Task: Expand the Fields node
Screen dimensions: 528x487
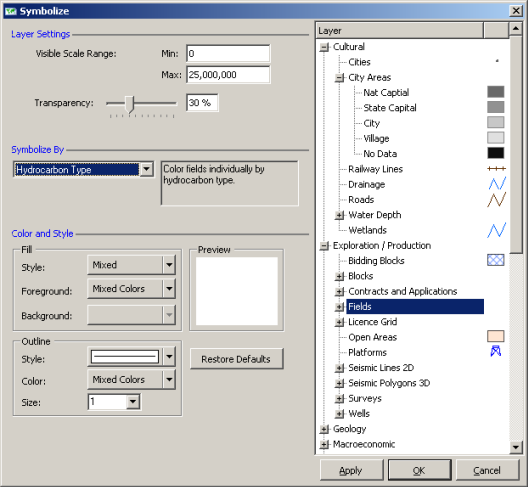Action: tap(339, 307)
